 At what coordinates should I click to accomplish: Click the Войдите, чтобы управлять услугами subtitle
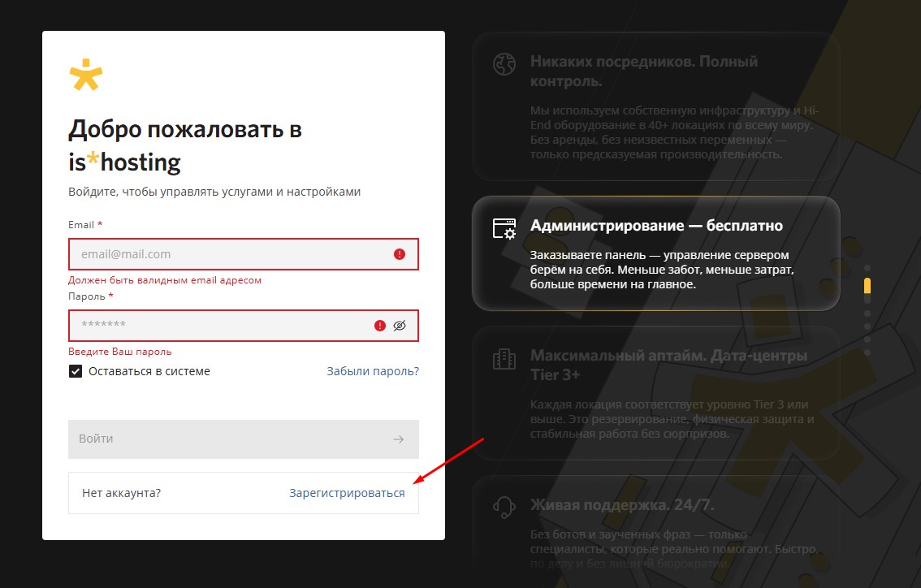coord(214,192)
